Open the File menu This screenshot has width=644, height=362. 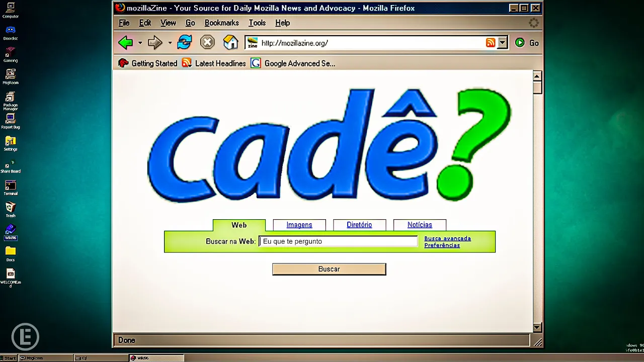coord(124,23)
